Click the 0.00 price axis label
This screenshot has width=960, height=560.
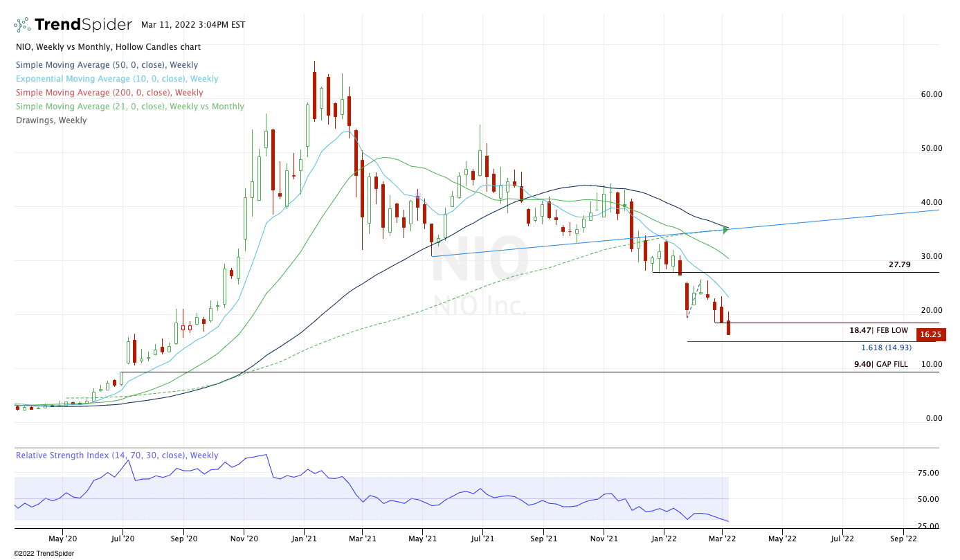[934, 419]
